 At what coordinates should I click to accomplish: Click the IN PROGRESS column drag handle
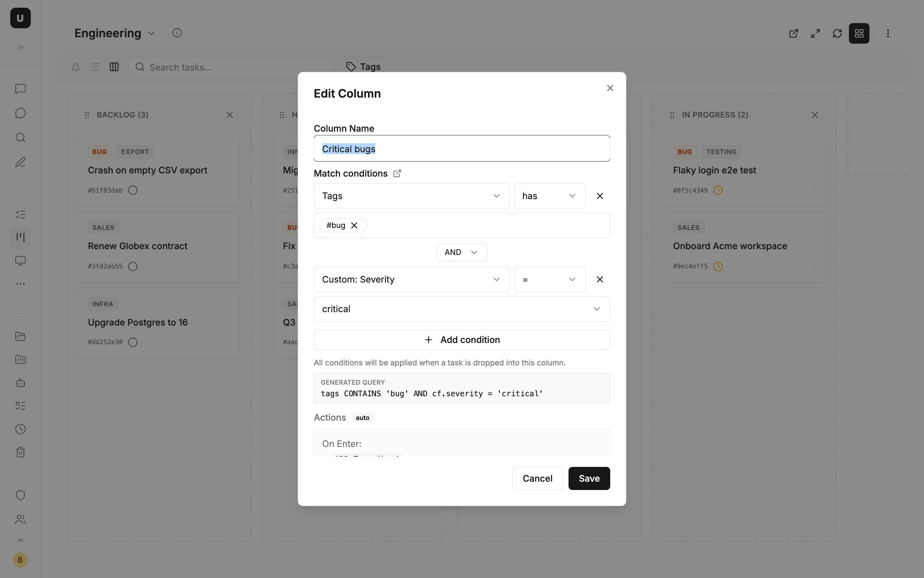672,115
